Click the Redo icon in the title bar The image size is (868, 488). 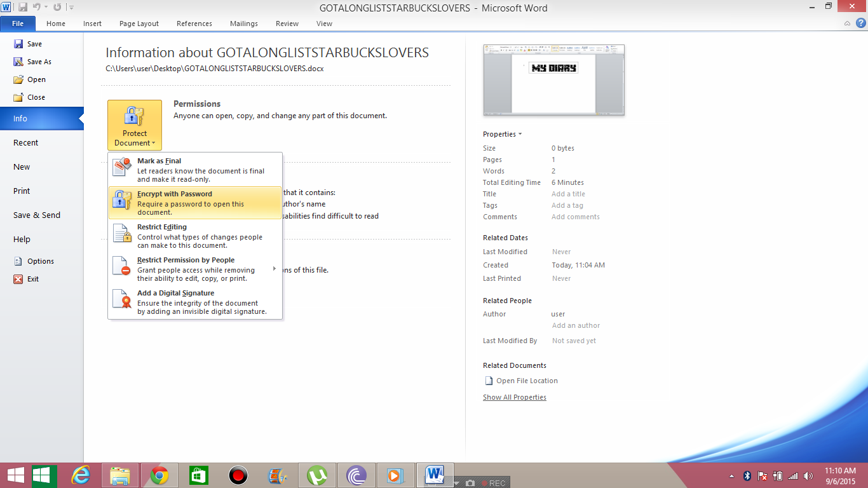(57, 8)
